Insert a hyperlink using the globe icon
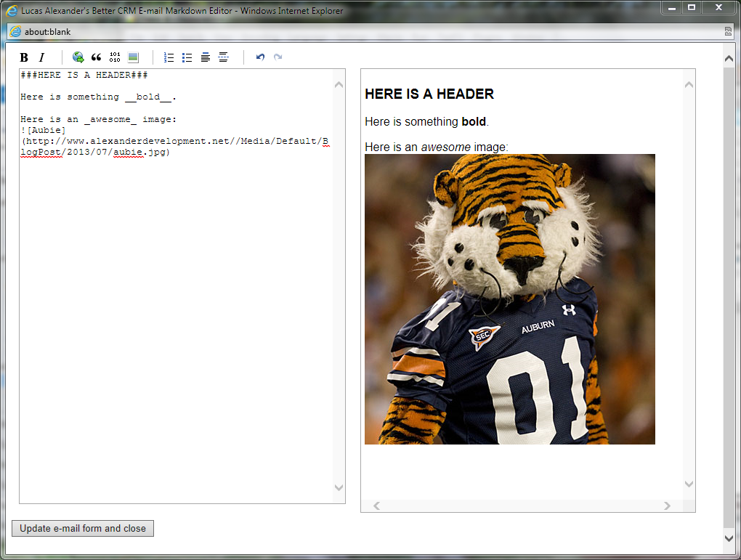The image size is (741, 560). (x=78, y=57)
